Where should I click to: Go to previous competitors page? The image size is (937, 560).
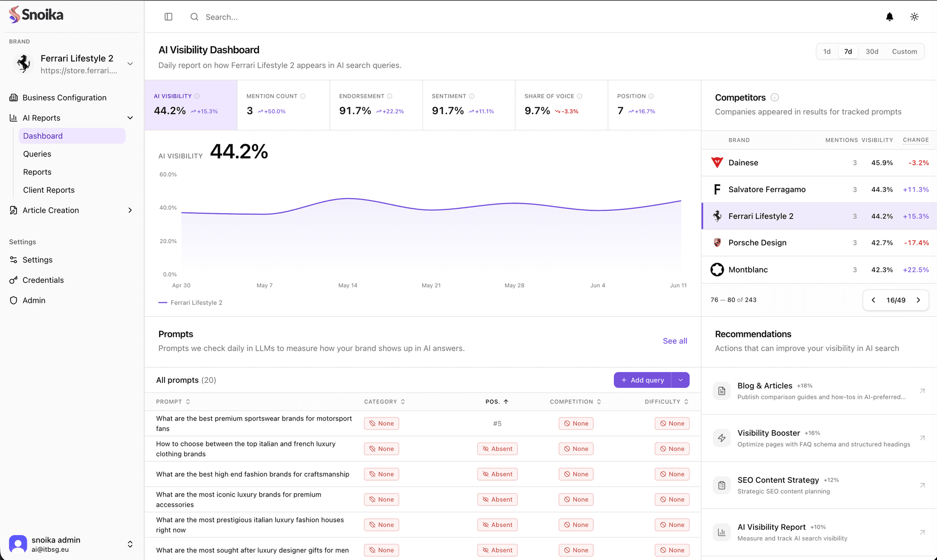(873, 300)
